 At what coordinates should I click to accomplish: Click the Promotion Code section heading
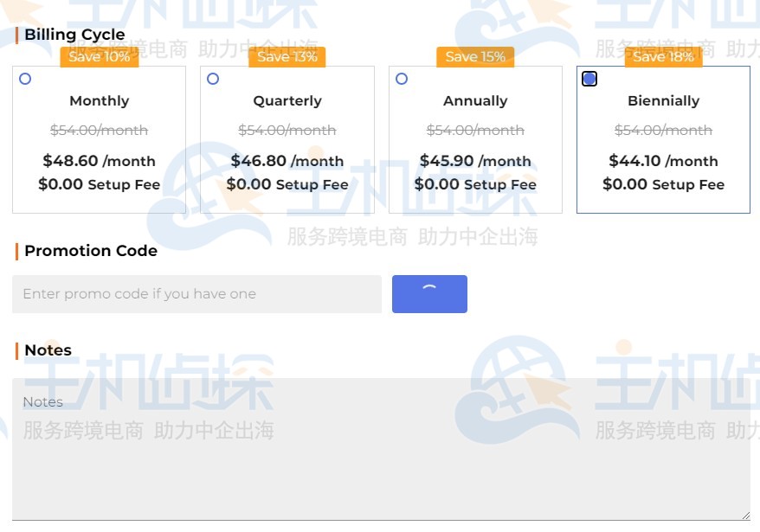pos(91,251)
